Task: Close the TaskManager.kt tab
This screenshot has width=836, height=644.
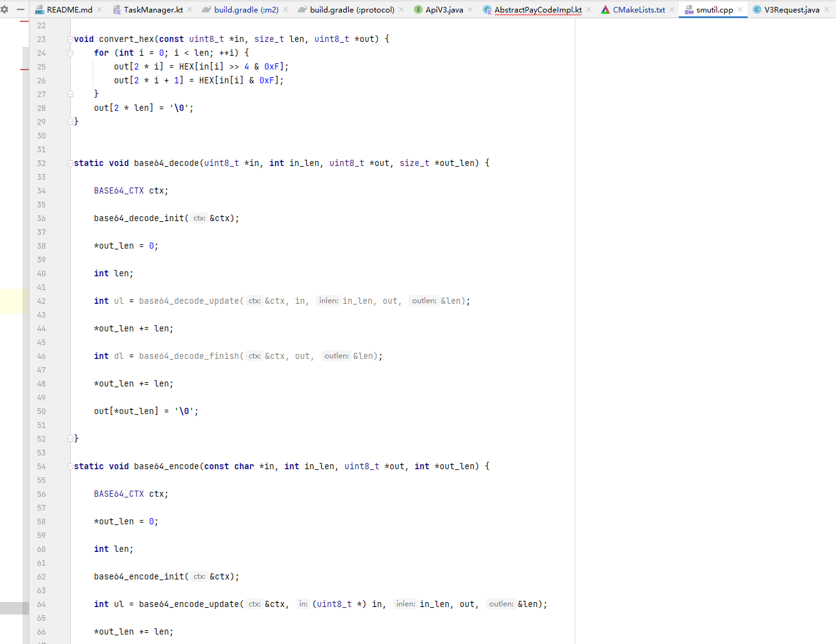Action: tap(190, 9)
